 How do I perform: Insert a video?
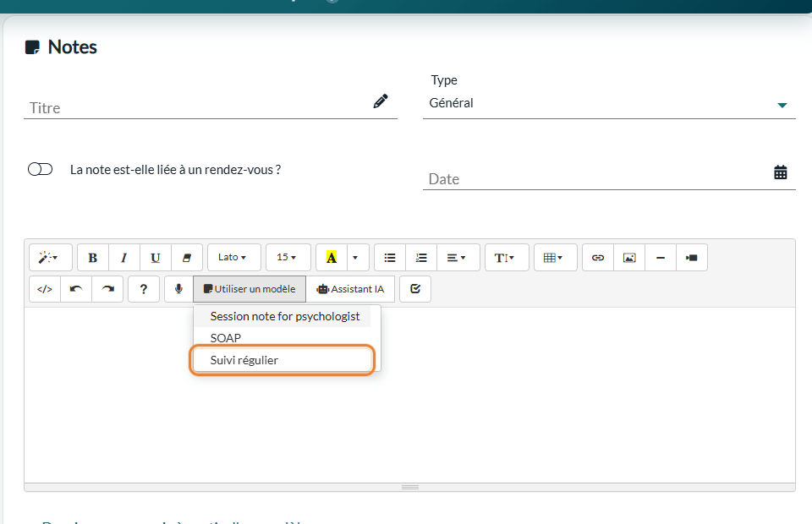click(x=691, y=258)
